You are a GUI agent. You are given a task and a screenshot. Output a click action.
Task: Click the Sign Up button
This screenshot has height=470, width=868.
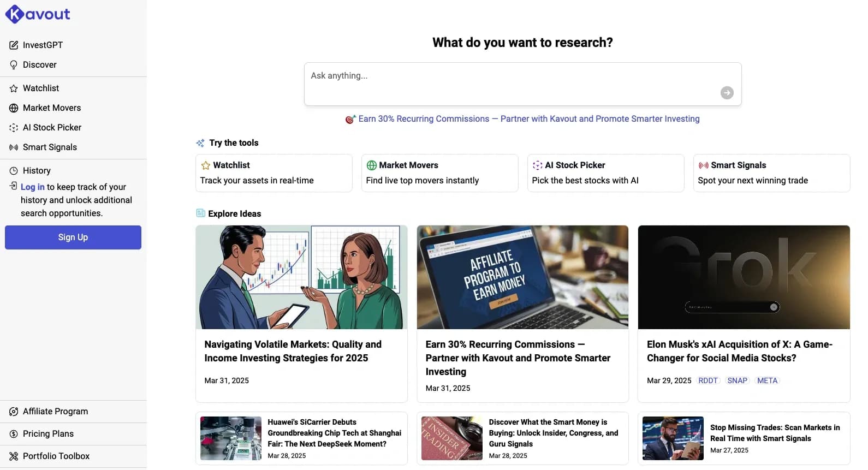(x=73, y=237)
